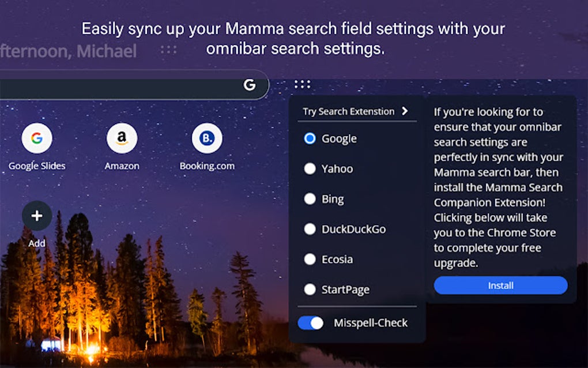
Task: Click the faded six-dot icon beside the greeting
Action: (x=168, y=49)
